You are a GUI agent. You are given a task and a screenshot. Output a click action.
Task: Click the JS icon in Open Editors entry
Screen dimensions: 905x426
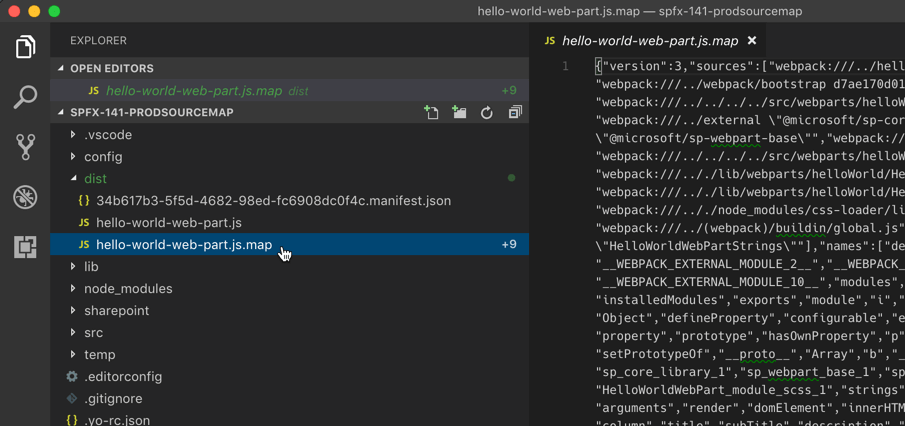[94, 91]
